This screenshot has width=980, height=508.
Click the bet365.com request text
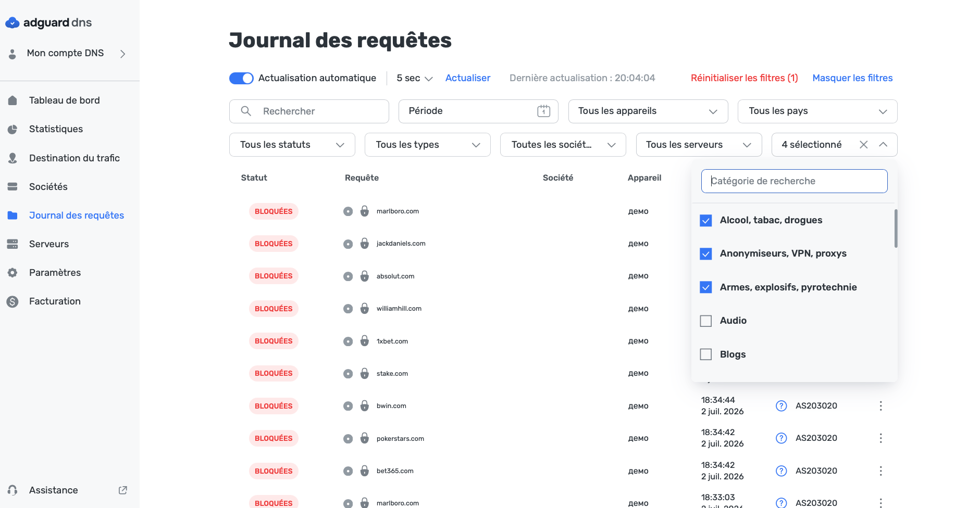(395, 471)
